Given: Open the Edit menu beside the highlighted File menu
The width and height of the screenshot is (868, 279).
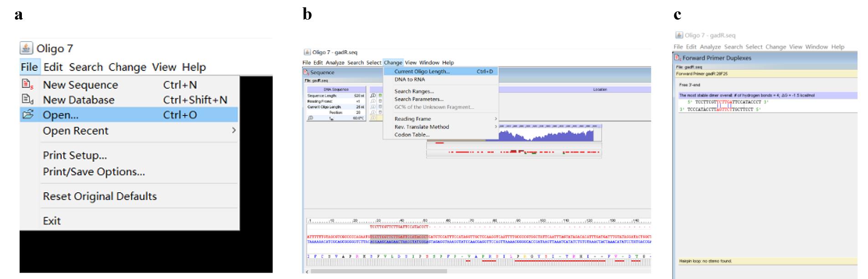Looking at the screenshot, I should point(53,67).
